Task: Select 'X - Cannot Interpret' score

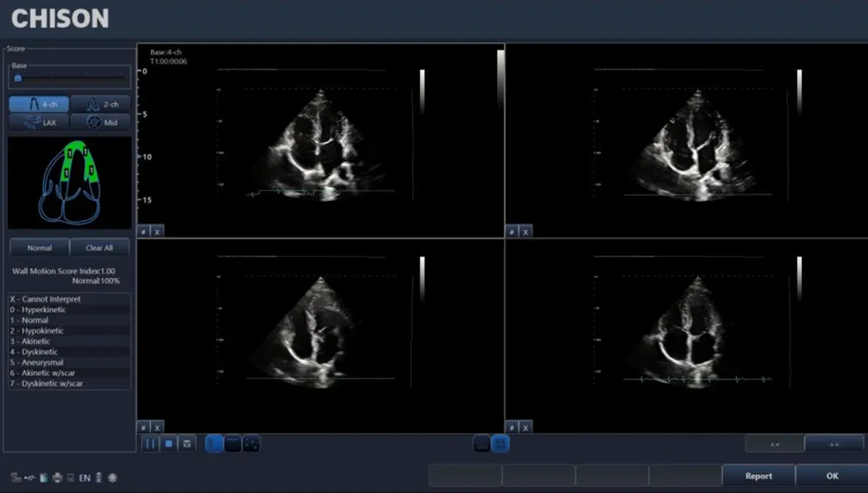Action: [x=69, y=299]
